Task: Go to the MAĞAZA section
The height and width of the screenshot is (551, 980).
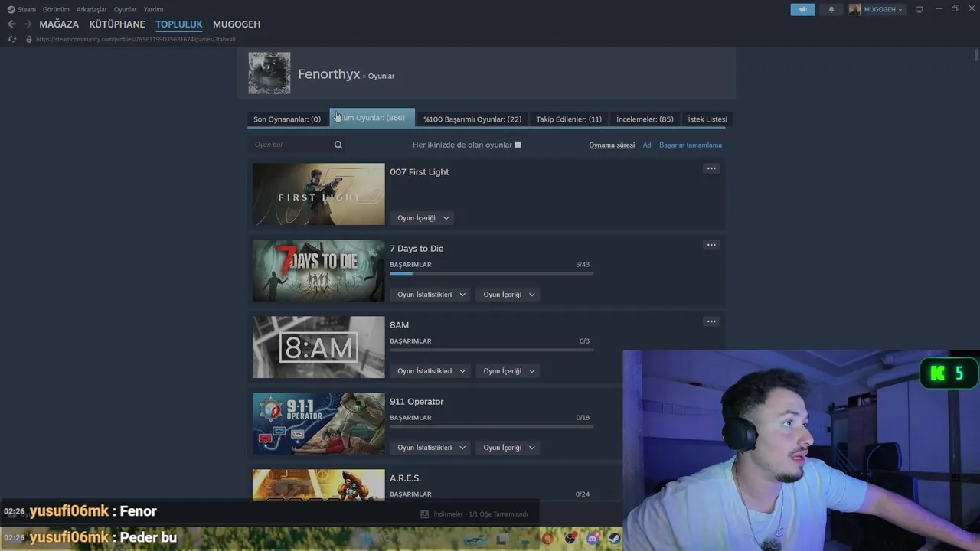Action: [x=59, y=24]
